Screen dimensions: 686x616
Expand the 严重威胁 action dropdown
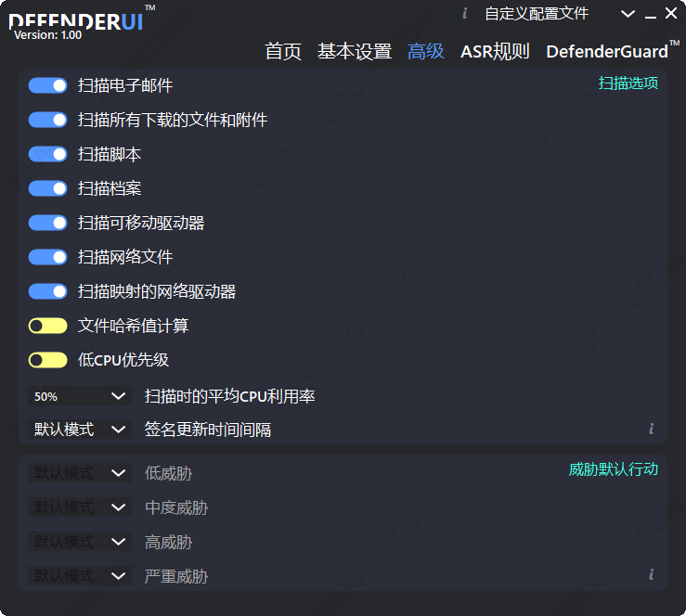click(x=80, y=576)
